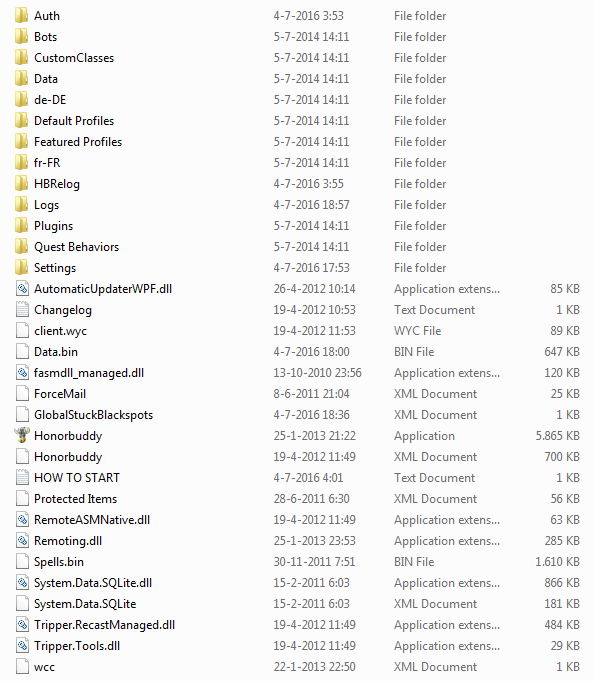594x681 pixels.
Task: Select the fr-FR folder name
Action: [x=47, y=162]
